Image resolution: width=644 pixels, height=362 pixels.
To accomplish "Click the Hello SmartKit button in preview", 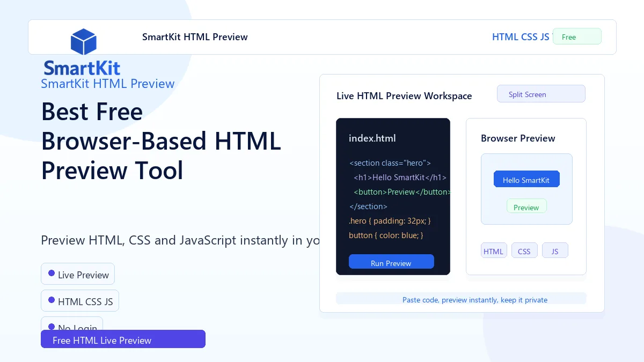I will (526, 180).
